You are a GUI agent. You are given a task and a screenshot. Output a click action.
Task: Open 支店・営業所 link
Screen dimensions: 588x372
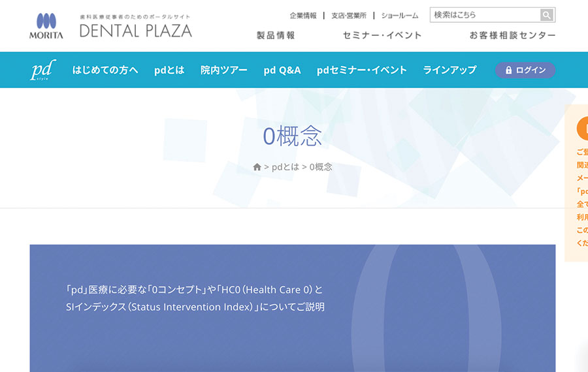tap(349, 16)
